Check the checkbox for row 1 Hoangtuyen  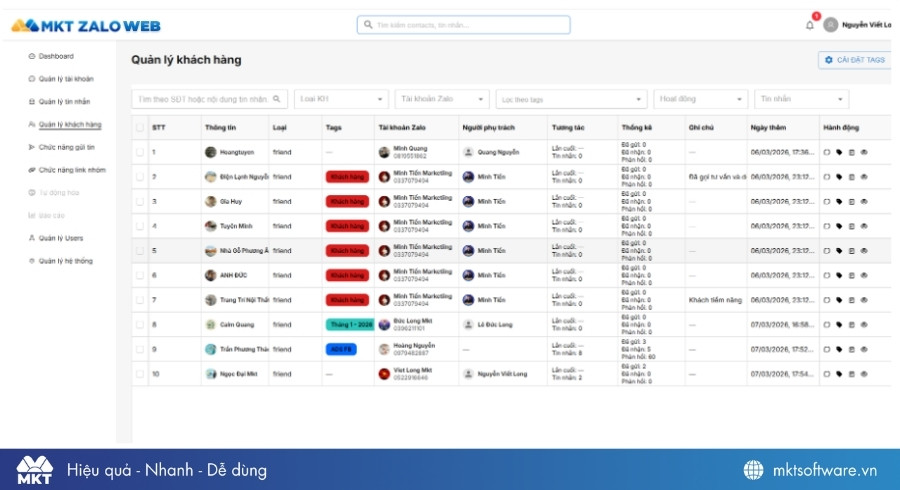(140, 153)
